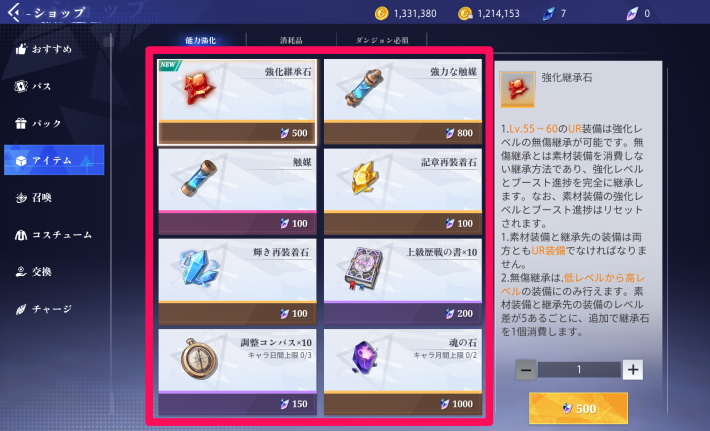
Task: Open the コスチューム costume section
Action: coord(53,235)
